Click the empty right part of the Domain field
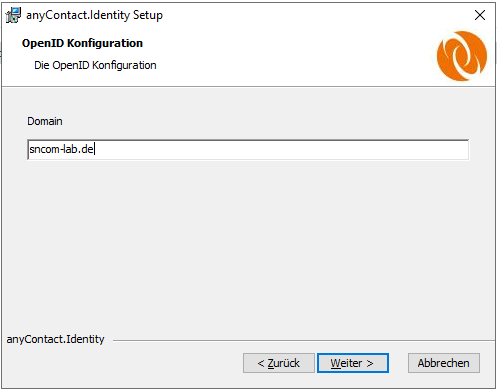 coord(283,150)
